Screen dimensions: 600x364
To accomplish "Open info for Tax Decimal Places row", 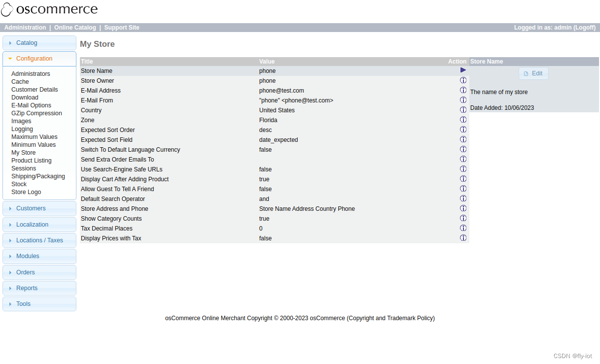I will pyautogui.click(x=463, y=228).
